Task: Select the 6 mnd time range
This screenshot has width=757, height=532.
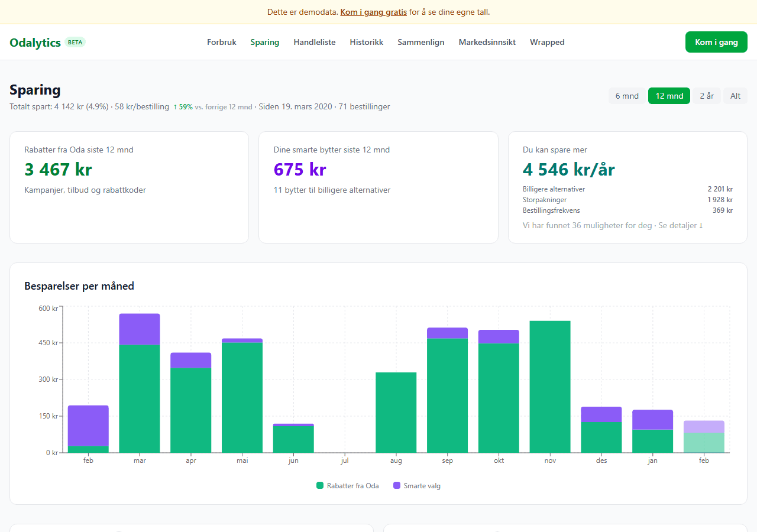Action: point(627,96)
